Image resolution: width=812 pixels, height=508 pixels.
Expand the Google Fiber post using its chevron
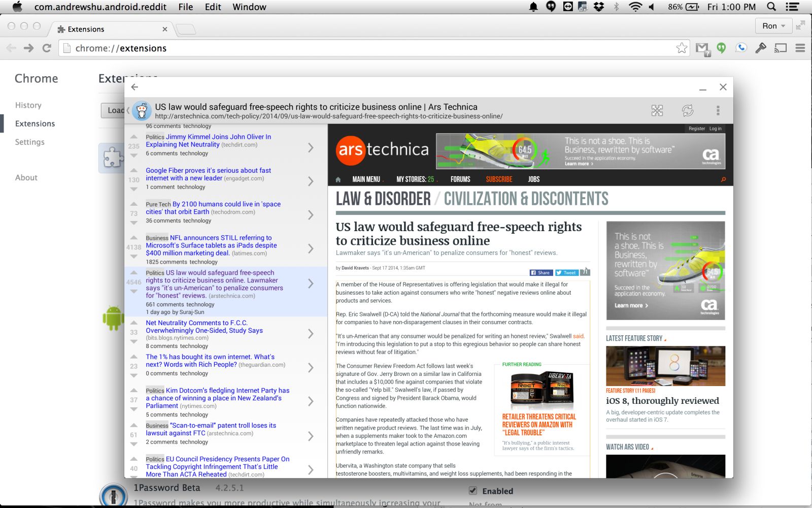(311, 181)
